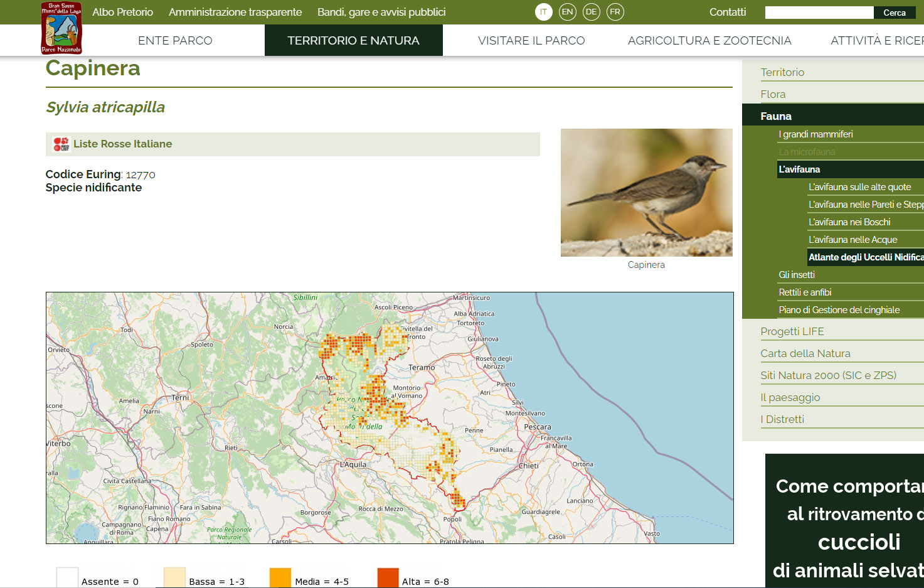The height and width of the screenshot is (588, 924).
Task: Click the Capinera bird photo
Action: point(647,193)
